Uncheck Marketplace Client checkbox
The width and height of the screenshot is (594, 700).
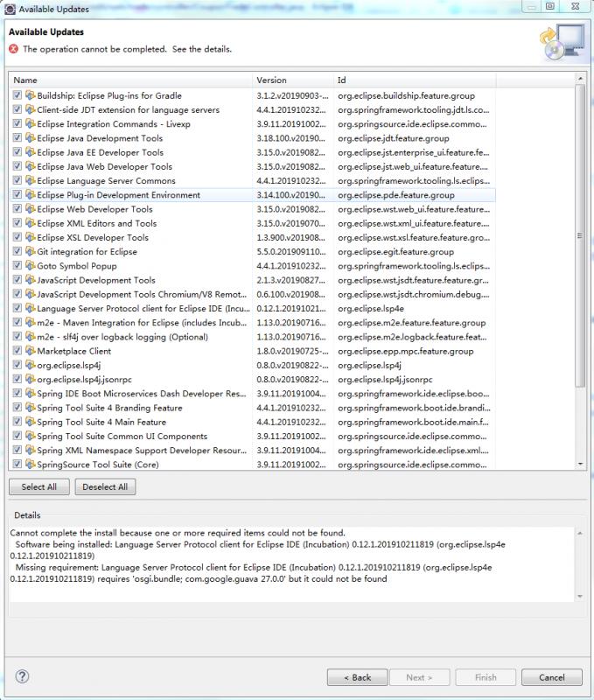tap(17, 351)
